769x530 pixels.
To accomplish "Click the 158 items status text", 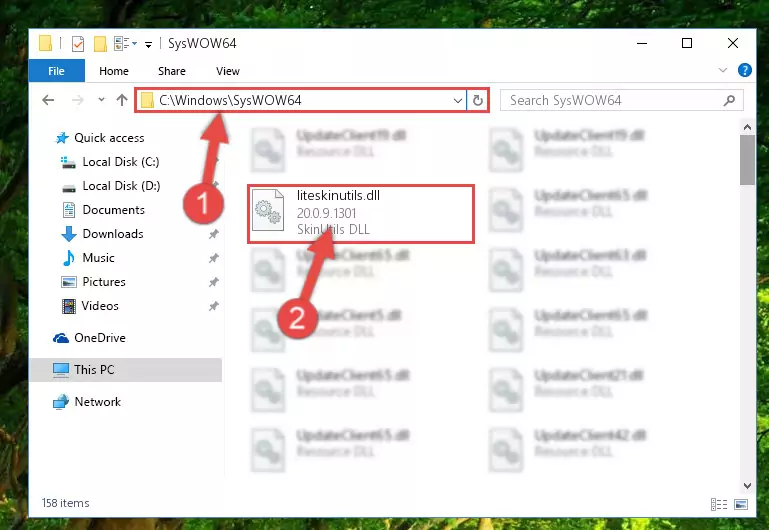I will click(65, 503).
